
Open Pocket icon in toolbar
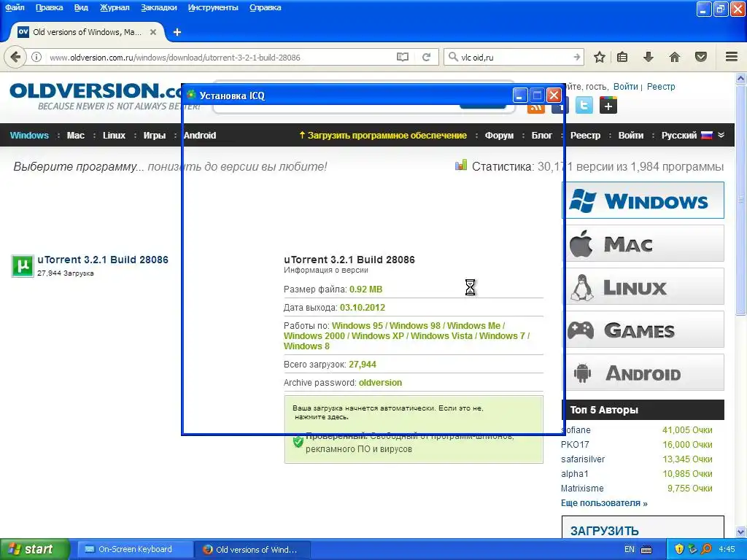(701, 57)
